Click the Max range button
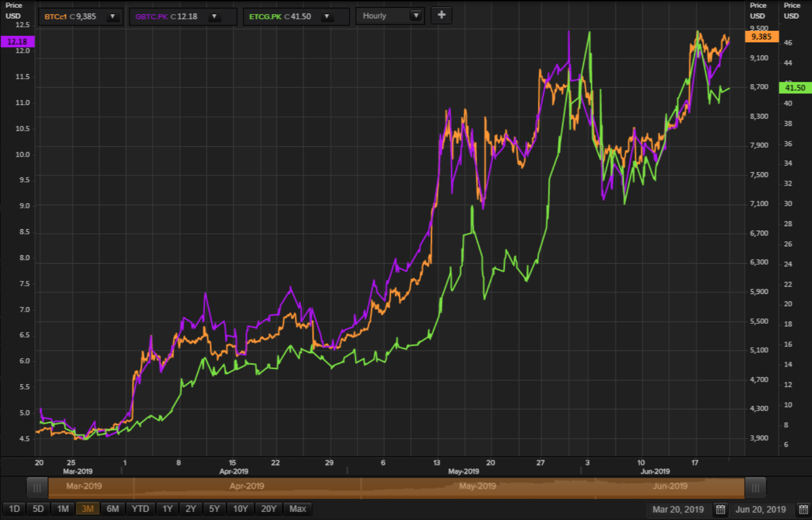812x520 pixels. coord(298,509)
